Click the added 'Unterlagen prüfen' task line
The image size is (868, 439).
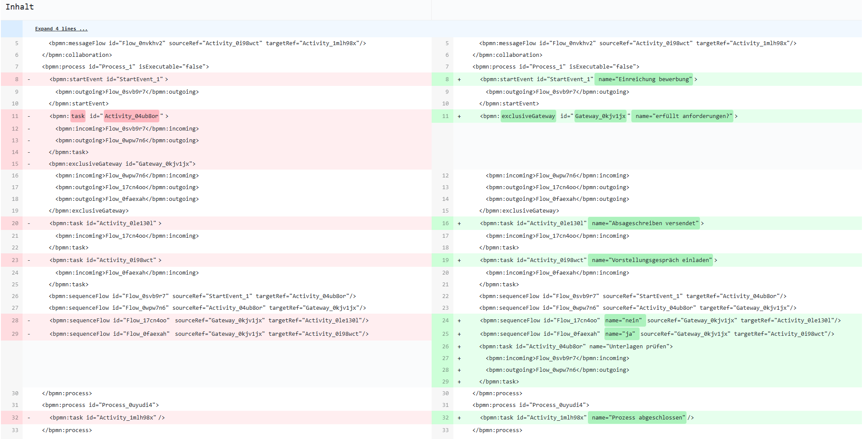(x=576, y=347)
